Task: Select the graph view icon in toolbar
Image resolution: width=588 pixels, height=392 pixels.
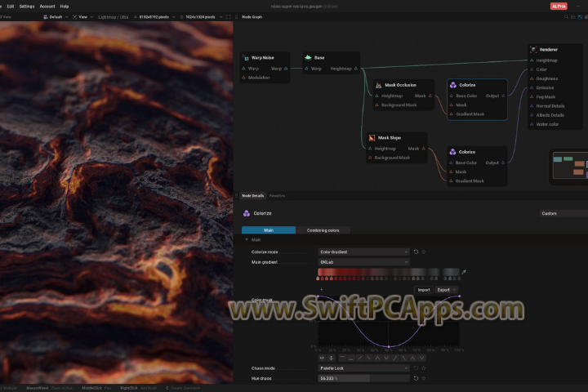Action: coord(580,17)
